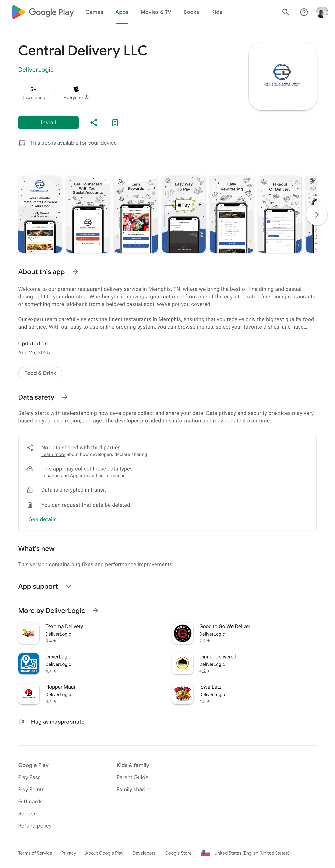Expand the App support section
The width and height of the screenshot is (335, 868).
click(x=69, y=586)
